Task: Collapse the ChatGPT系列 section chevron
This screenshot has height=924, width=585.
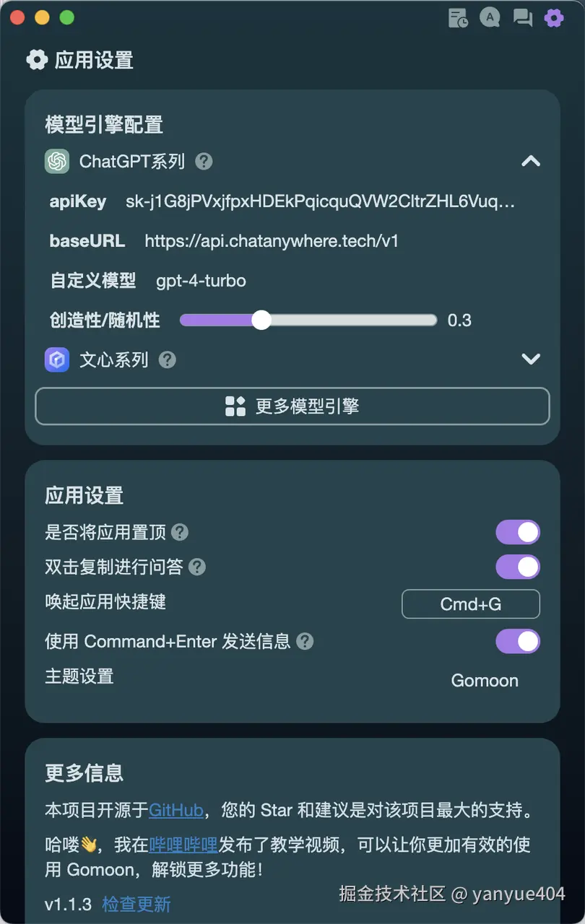Action: (x=531, y=161)
